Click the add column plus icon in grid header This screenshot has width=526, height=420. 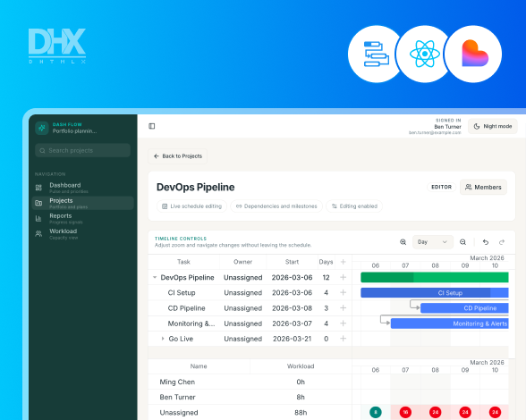[x=343, y=262]
